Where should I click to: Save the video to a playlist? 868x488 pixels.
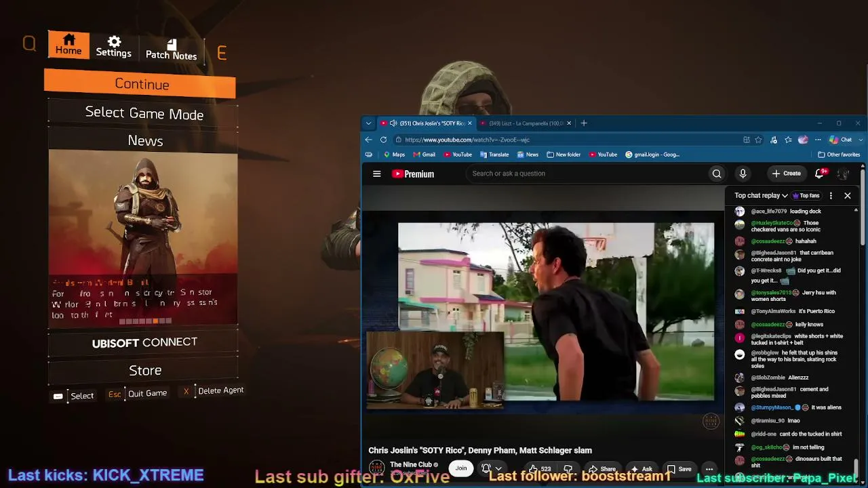[x=679, y=469]
